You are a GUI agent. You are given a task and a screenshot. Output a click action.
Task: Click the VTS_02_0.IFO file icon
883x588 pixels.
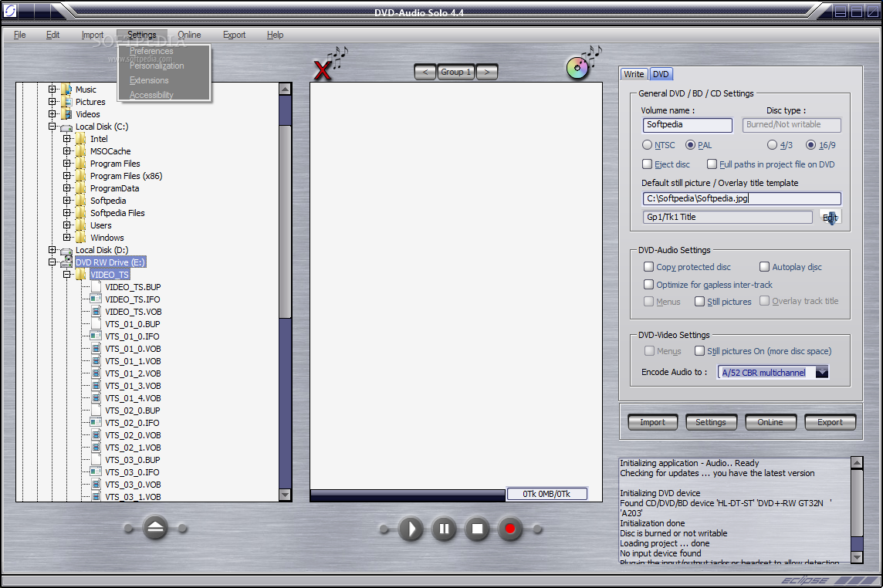(x=96, y=422)
